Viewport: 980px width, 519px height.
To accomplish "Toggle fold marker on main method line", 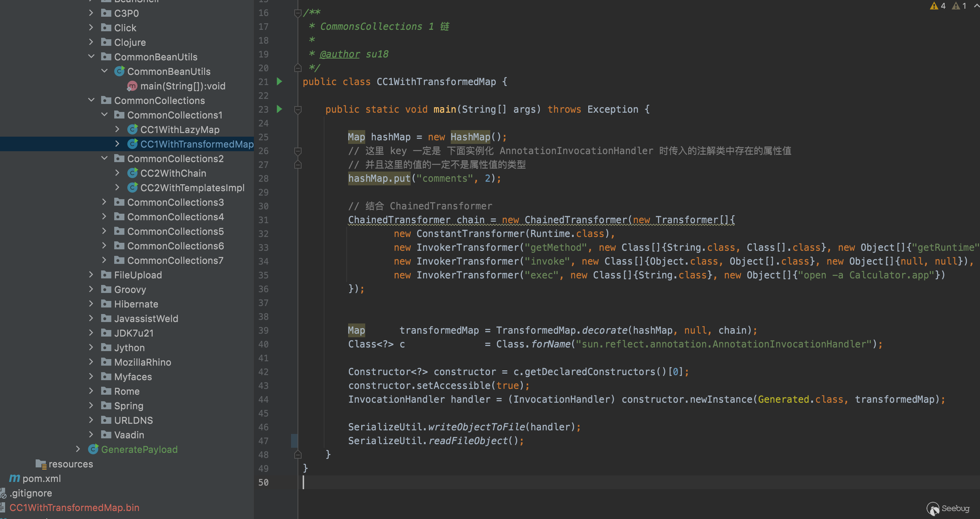I will (x=298, y=109).
